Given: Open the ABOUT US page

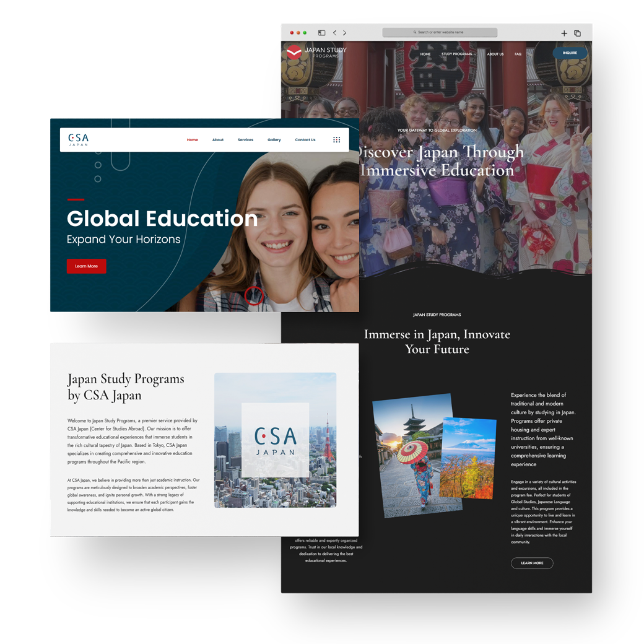Looking at the screenshot, I should [x=495, y=54].
